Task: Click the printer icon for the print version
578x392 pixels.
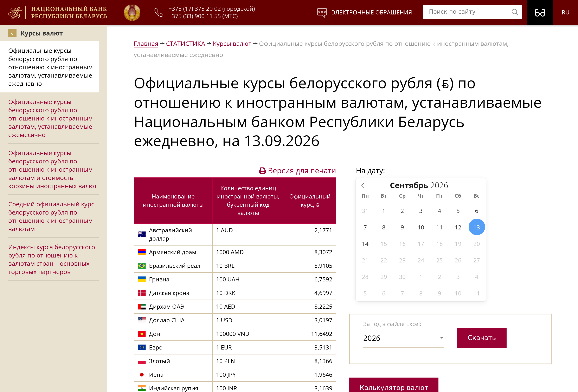Action: coord(262,171)
